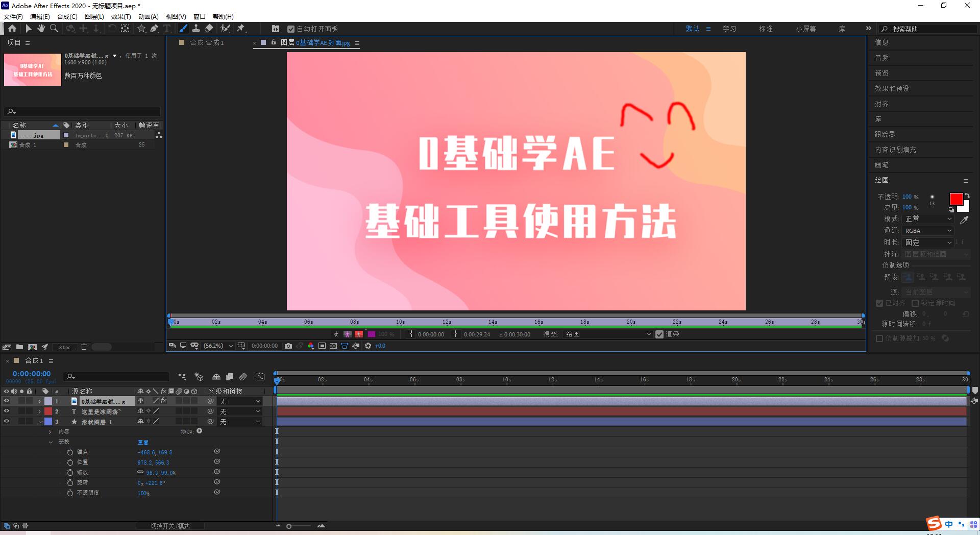Select the Brush tool
Viewport: 980px width, 535px height.
click(183, 29)
